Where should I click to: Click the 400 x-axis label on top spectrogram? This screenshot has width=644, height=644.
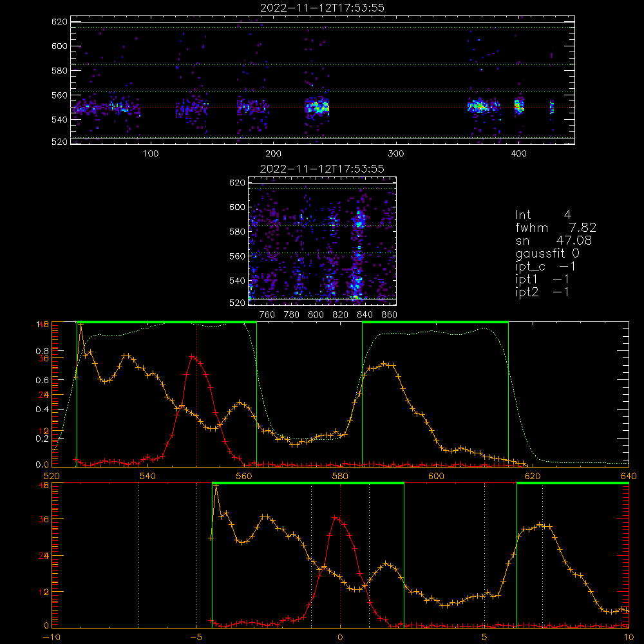(518, 154)
